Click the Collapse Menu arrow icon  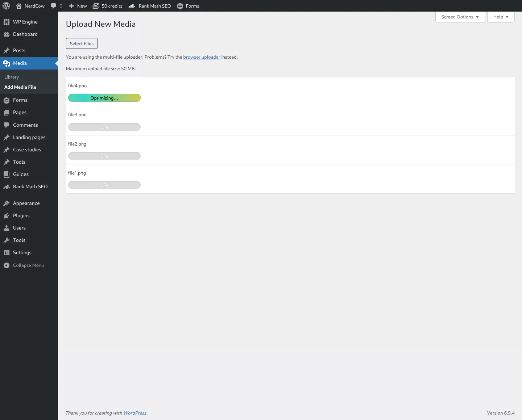pos(7,265)
